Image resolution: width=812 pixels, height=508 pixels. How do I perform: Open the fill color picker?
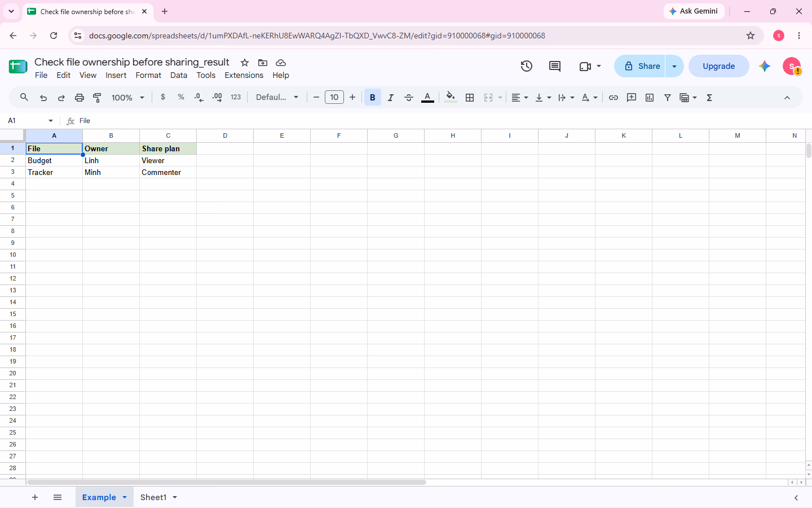point(451,98)
